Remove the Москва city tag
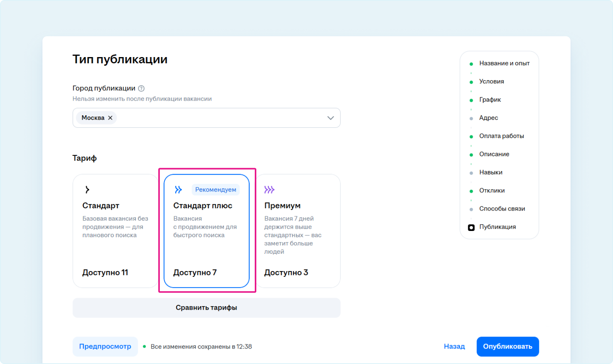 [110, 118]
